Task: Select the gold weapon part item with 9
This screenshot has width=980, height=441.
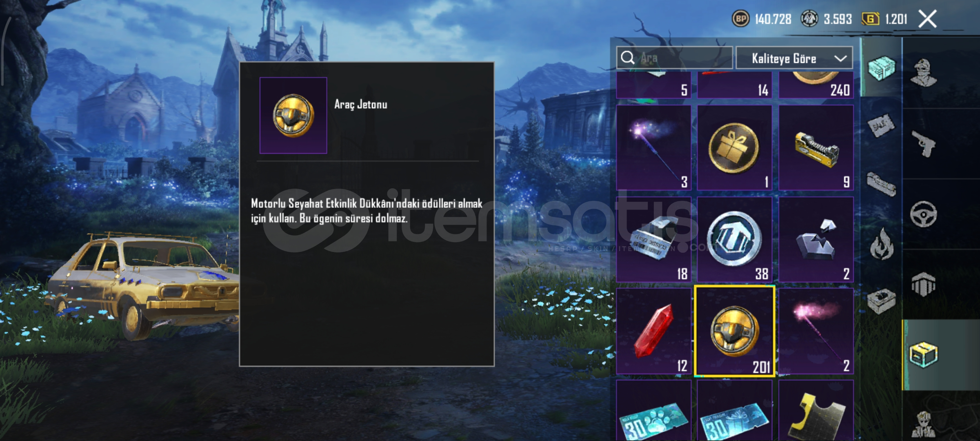Action: 816,148
